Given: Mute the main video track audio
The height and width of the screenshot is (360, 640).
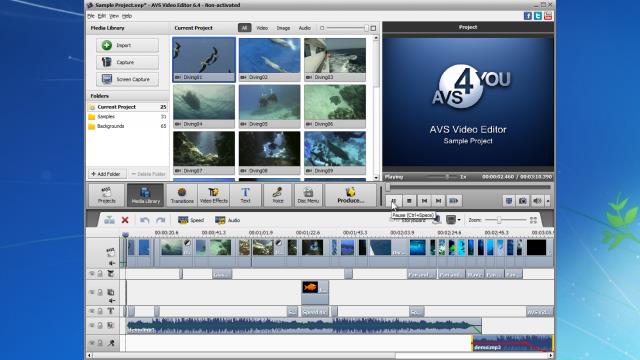Looking at the screenshot, I should [111, 263].
